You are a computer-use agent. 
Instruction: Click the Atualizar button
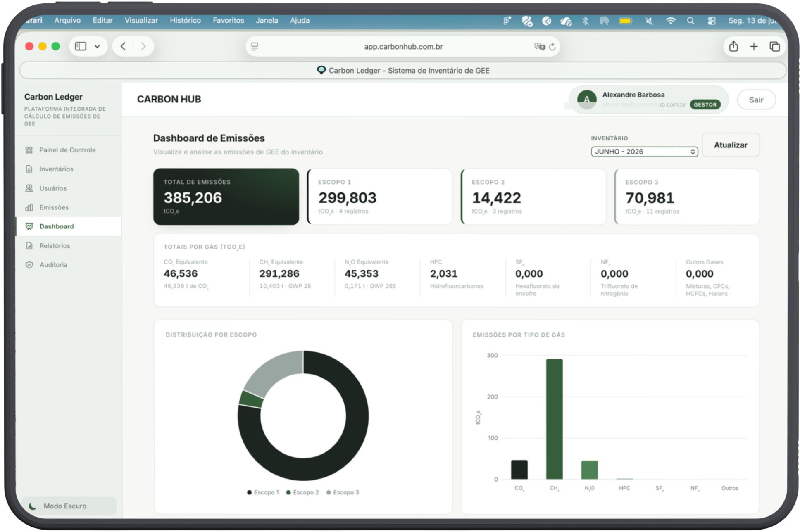pos(731,145)
